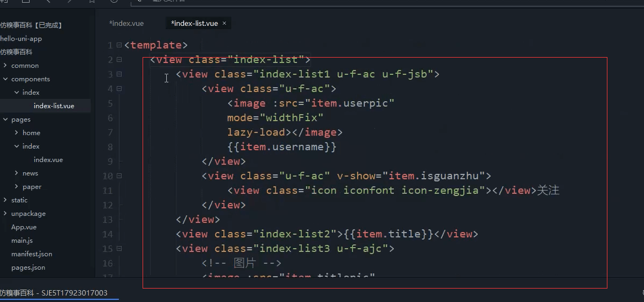
Task: Click line number 9 in the gutter
Action: click(x=110, y=161)
